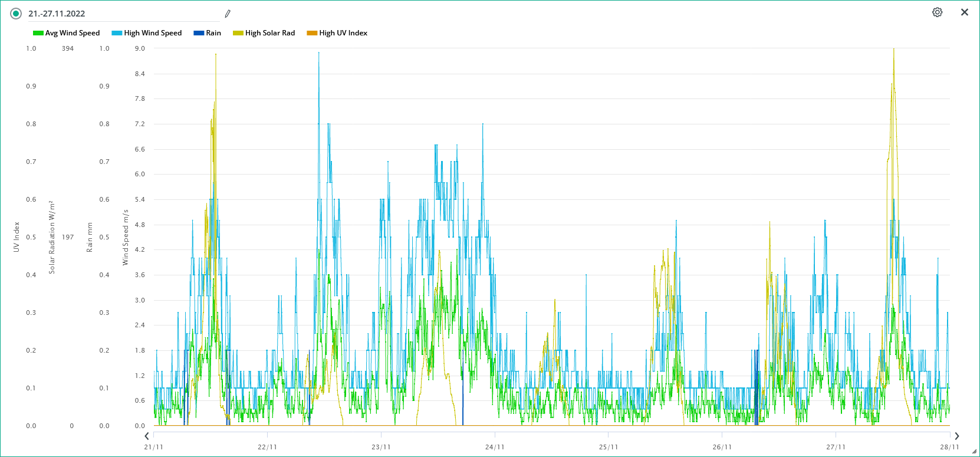Open chart settings gear icon

937,12
